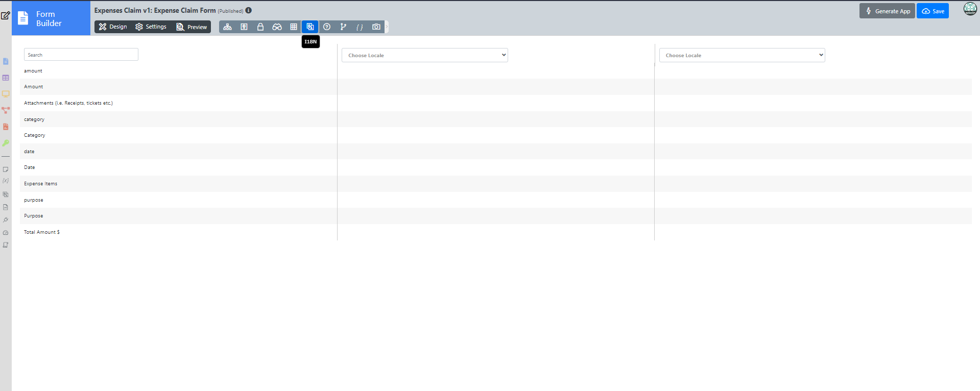Click the Generate App button
Image resolution: width=980 pixels, height=391 pixels.
pos(887,11)
